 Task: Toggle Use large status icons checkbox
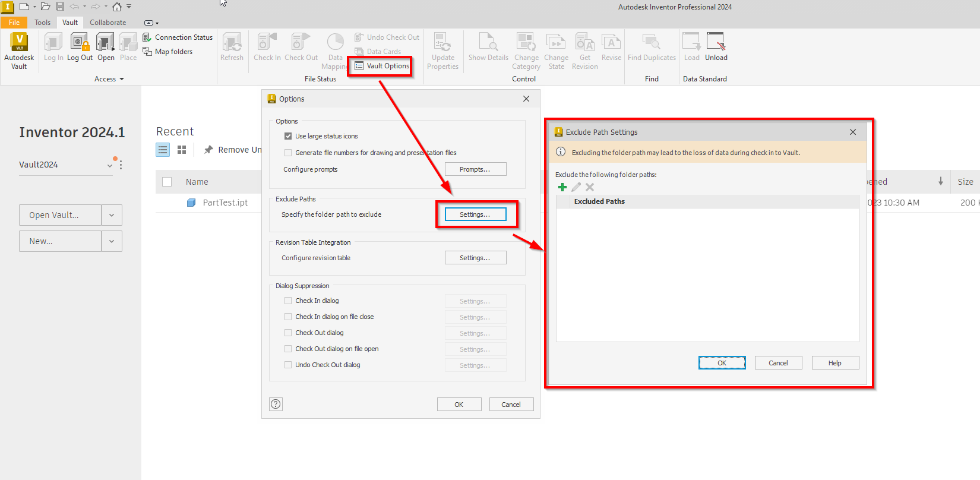288,136
